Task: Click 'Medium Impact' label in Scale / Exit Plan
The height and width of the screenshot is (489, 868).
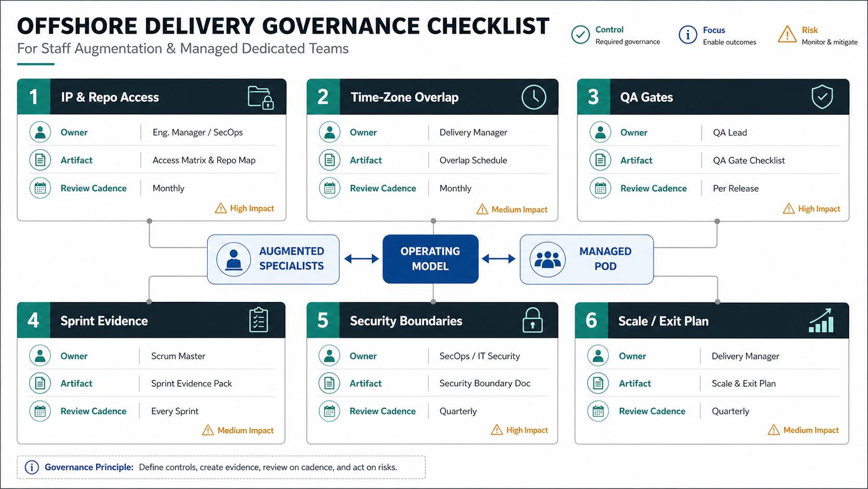Action: [x=811, y=430]
